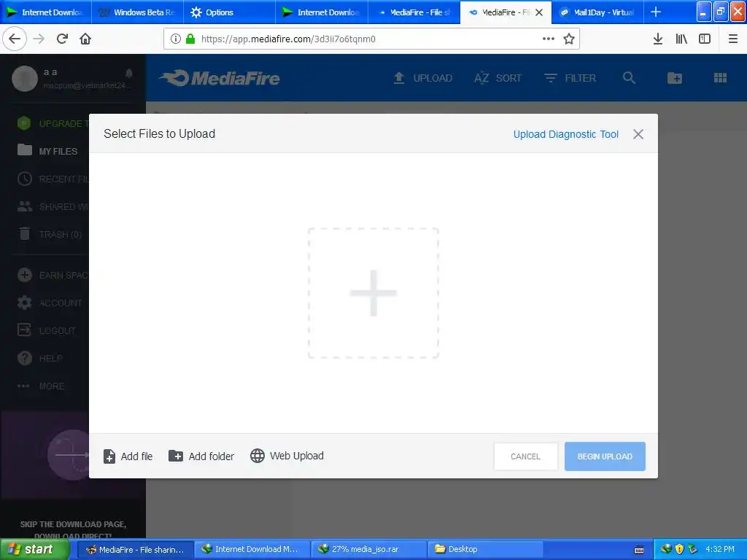The image size is (747, 560).
Task: Open HELP in sidebar
Action: pyautogui.click(x=40, y=358)
